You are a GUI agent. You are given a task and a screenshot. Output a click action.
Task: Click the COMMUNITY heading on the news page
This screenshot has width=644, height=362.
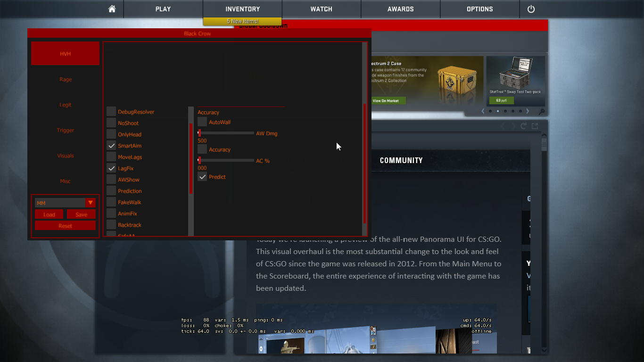pyautogui.click(x=401, y=160)
